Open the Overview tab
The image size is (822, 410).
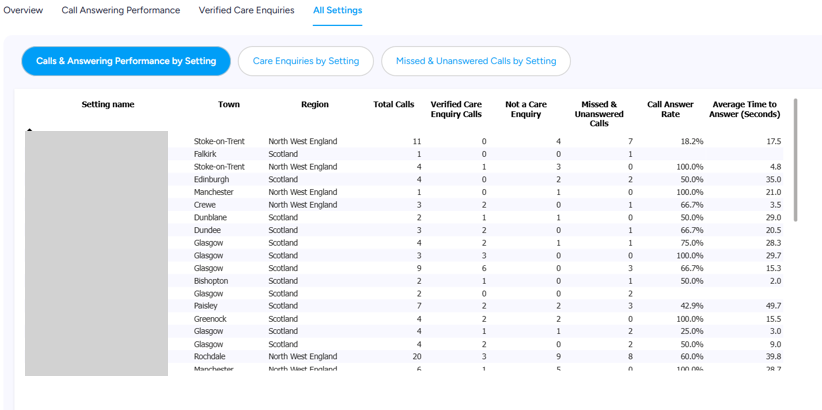pyautogui.click(x=23, y=10)
